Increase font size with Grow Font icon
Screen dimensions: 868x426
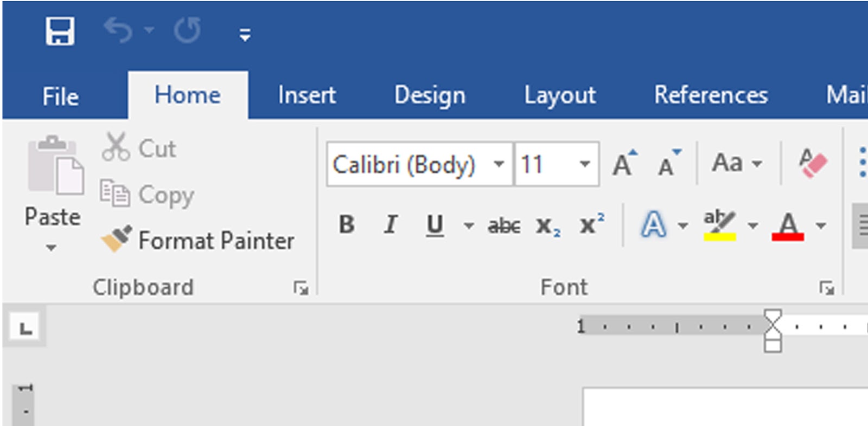click(x=624, y=164)
